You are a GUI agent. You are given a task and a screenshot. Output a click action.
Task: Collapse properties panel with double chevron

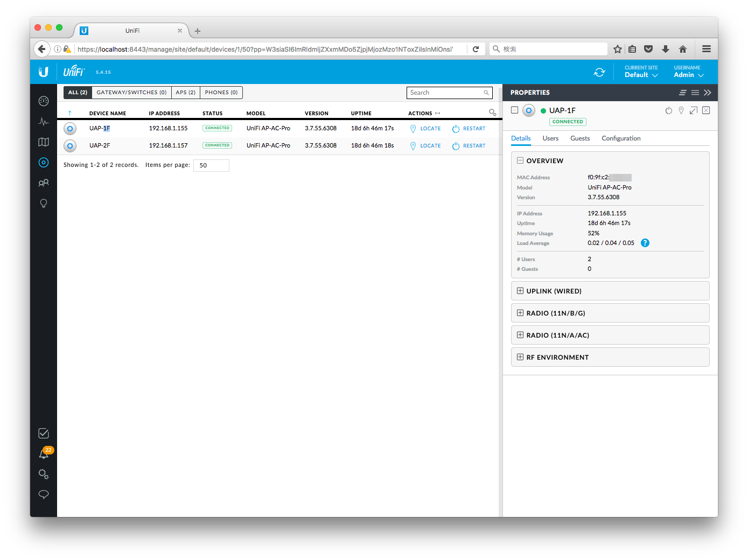[x=708, y=93]
